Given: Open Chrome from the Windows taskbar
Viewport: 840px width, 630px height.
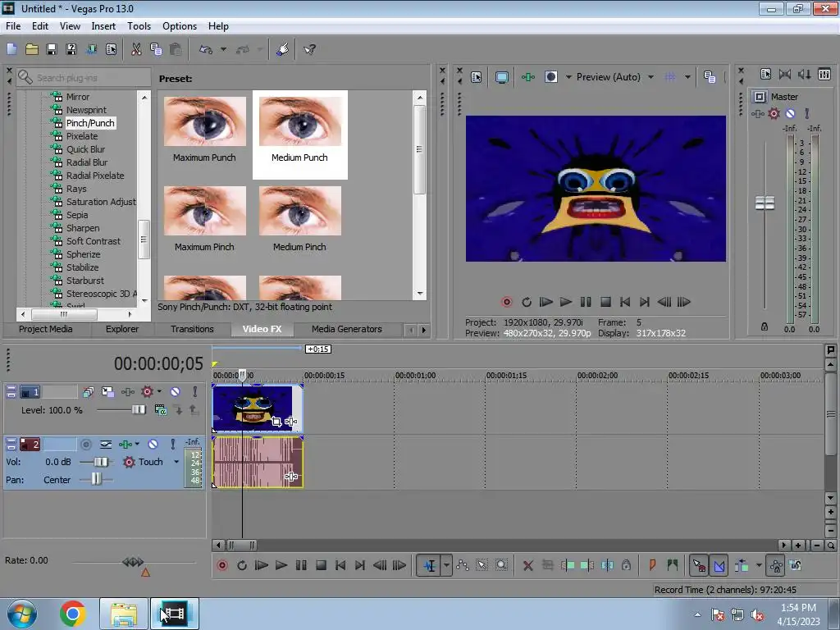Looking at the screenshot, I should click(x=73, y=614).
